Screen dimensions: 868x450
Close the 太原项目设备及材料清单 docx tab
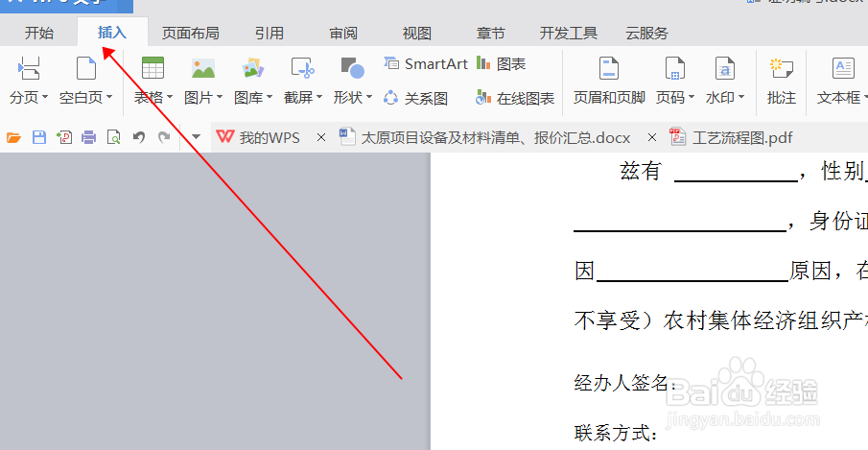652,137
